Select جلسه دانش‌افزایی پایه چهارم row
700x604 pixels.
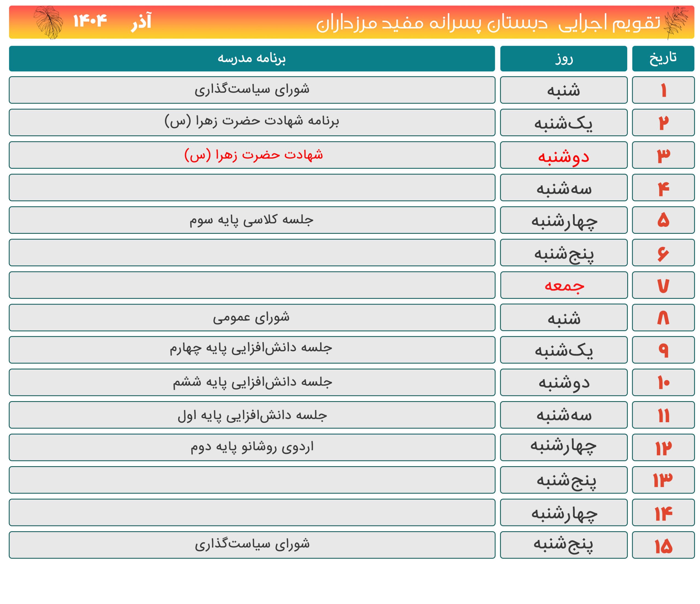(251, 349)
